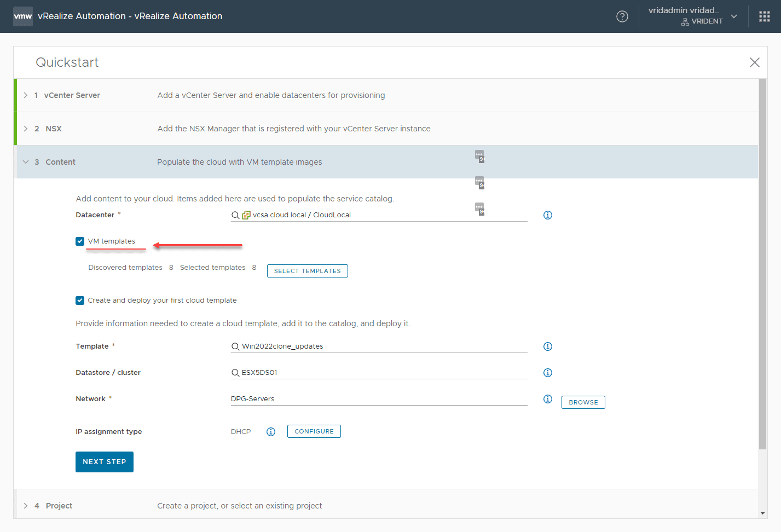Show info for the Template field
The width and height of the screenshot is (781, 532).
pyautogui.click(x=548, y=346)
